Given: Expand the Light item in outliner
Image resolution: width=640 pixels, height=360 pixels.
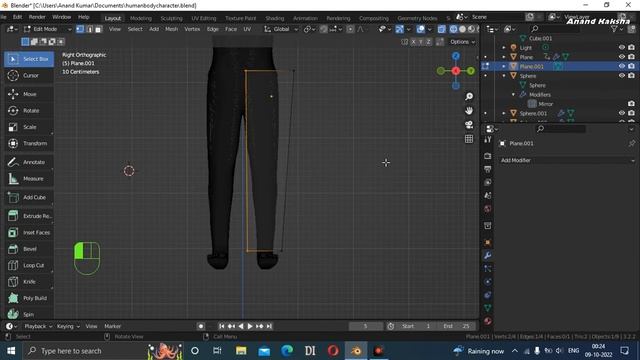Looking at the screenshot, I should click(504, 48).
